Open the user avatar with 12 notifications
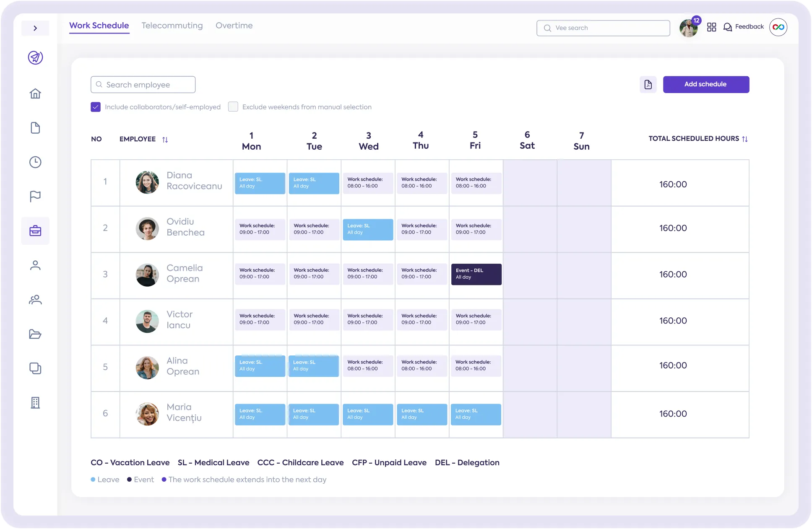Viewport: 812px width, 529px height. point(689,28)
